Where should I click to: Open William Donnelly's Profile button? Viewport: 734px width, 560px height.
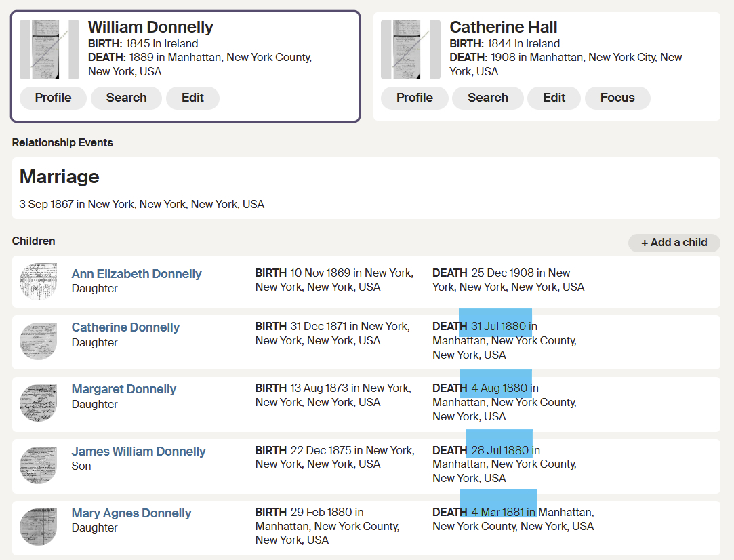(53, 98)
